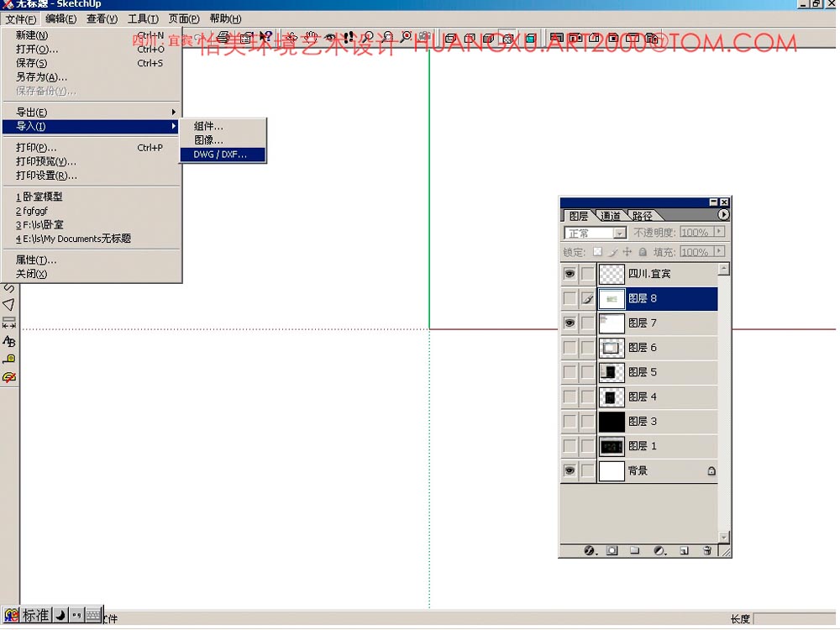Click the Zoom Extents tool icon
This screenshot has height=630, width=840.
[406, 38]
